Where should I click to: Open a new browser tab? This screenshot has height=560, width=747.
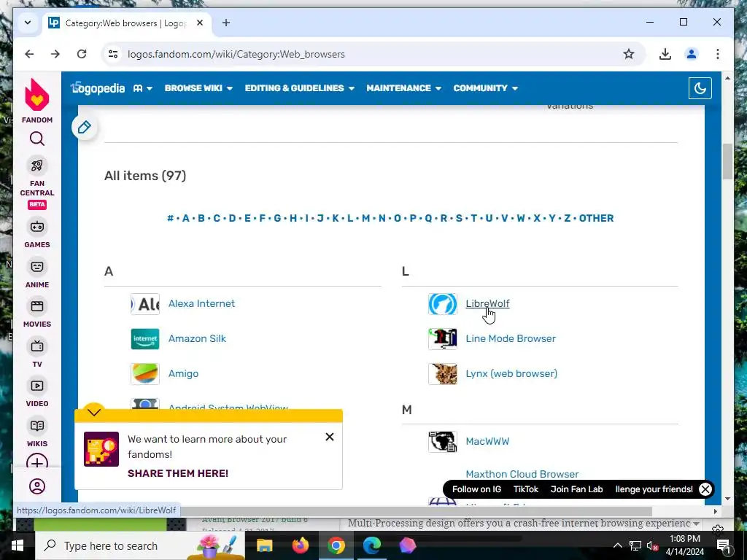coord(226,23)
